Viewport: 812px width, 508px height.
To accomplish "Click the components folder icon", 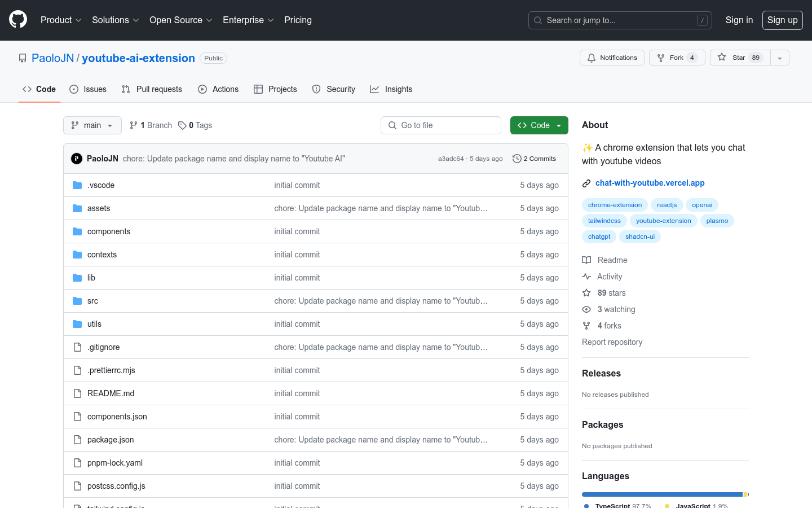I will [77, 231].
